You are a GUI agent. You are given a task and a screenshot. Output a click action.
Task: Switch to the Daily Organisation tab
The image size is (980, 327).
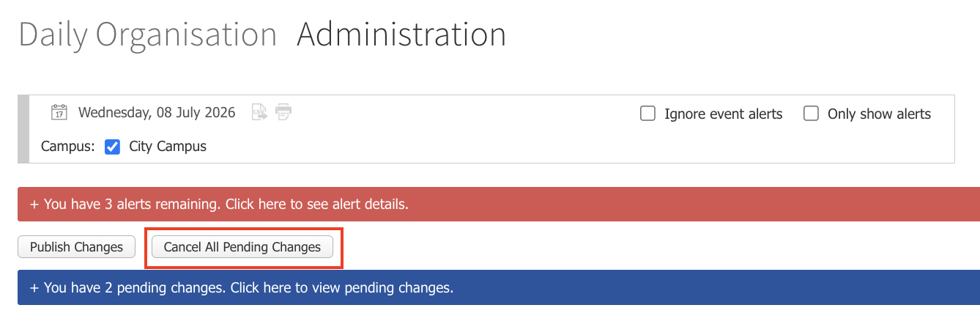pos(148,34)
